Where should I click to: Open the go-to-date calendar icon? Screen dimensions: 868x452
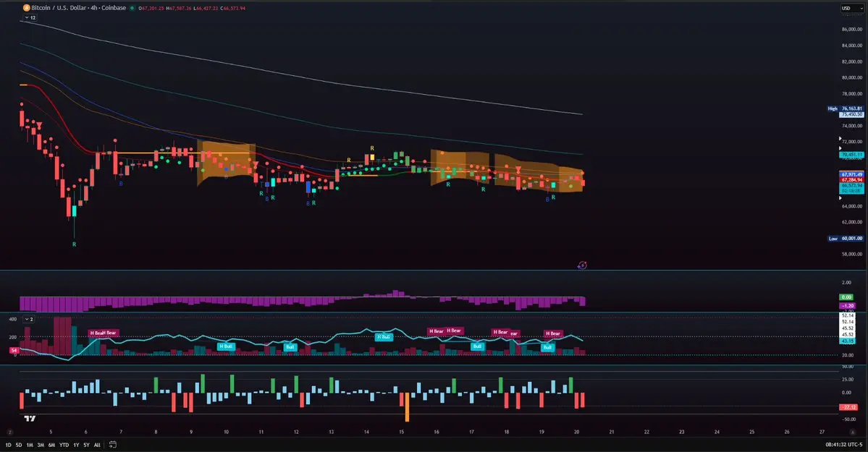[x=112, y=444]
